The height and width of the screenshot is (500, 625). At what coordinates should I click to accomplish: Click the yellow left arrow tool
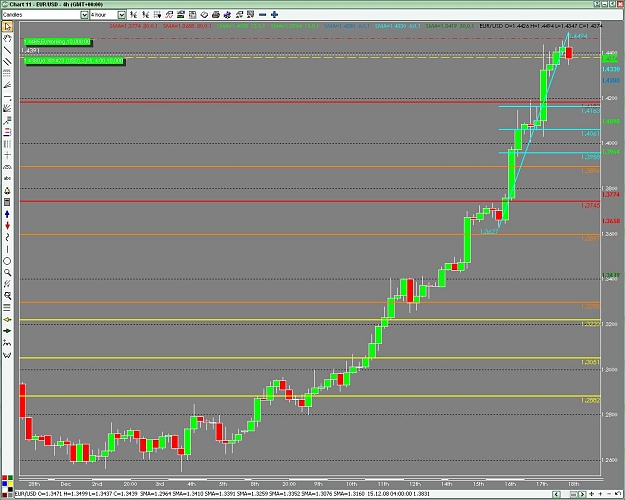click(7, 320)
